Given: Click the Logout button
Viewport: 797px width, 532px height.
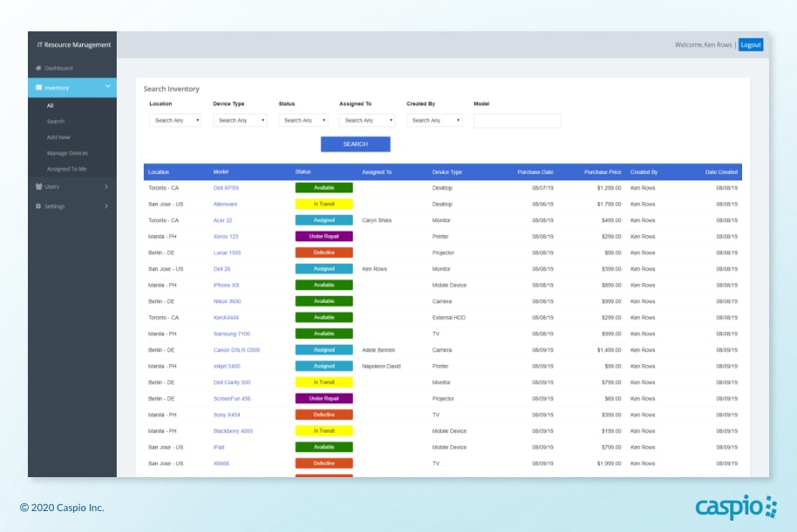Looking at the screenshot, I should 750,44.
